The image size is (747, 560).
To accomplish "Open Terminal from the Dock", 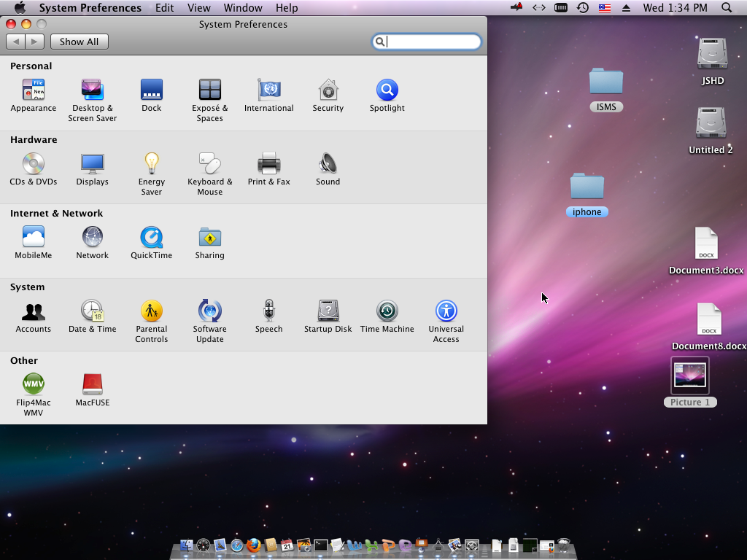I will (321, 545).
